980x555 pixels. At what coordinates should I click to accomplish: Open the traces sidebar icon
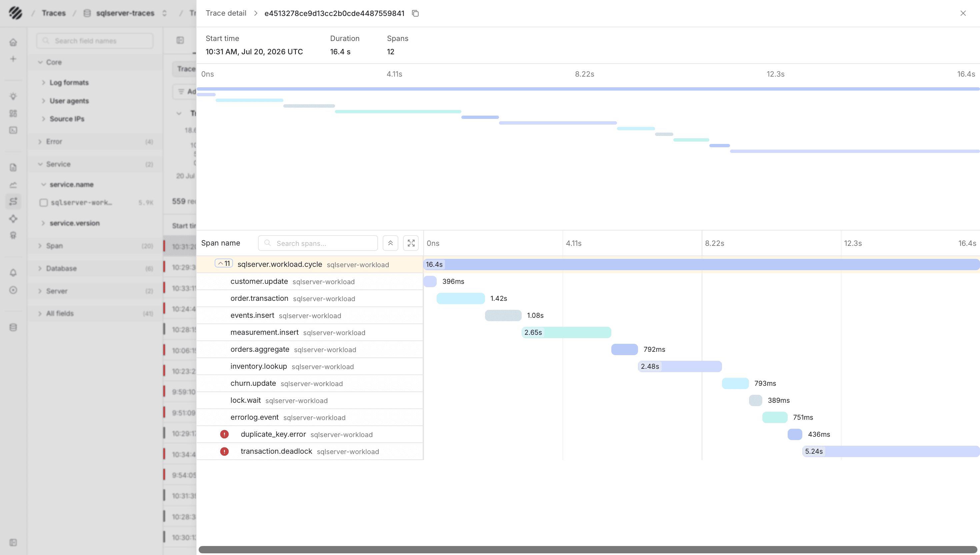pyautogui.click(x=13, y=201)
